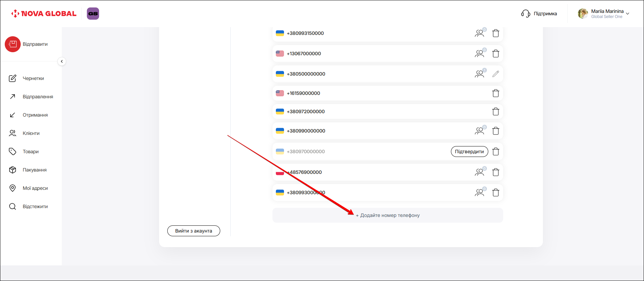Delete unconfirmed number +380970000000

click(495, 152)
